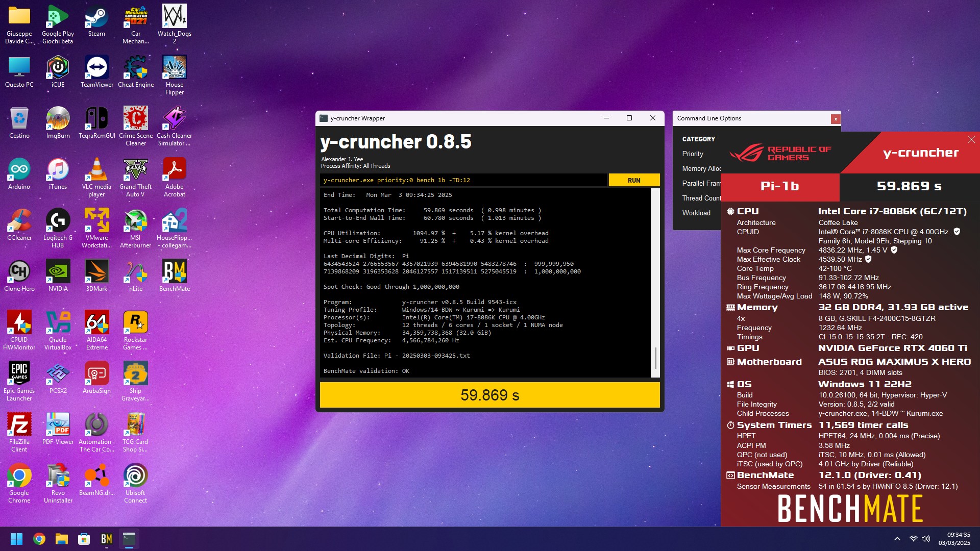
Task: Open ArubaSign desktop icon
Action: click(x=97, y=378)
